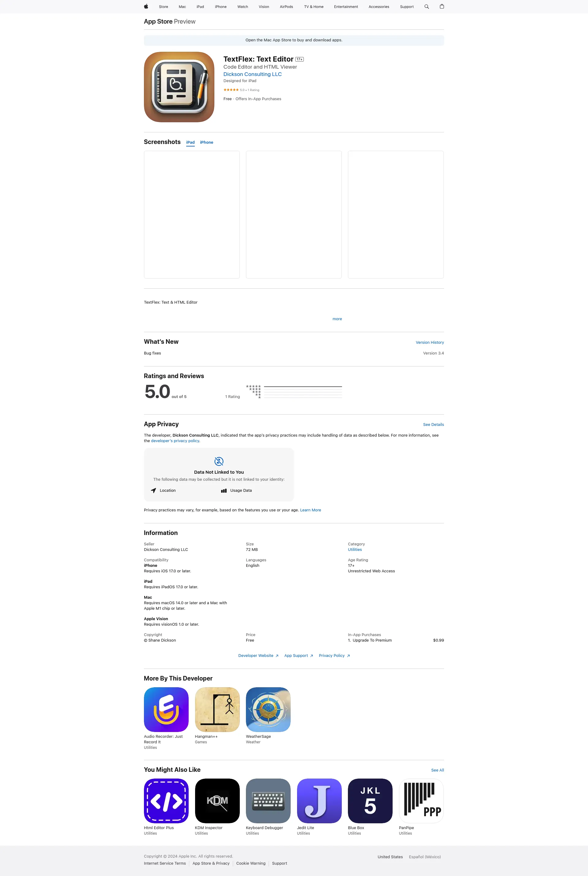Click the App Support button
The height and width of the screenshot is (876, 588).
295,655
